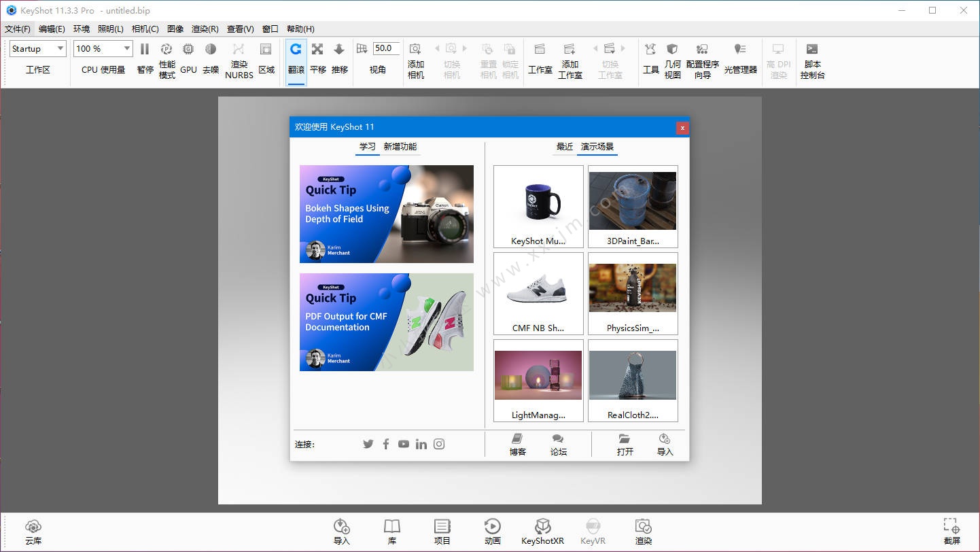Open the Studio (工作室) icon
The image size is (980, 552).
[x=540, y=49]
